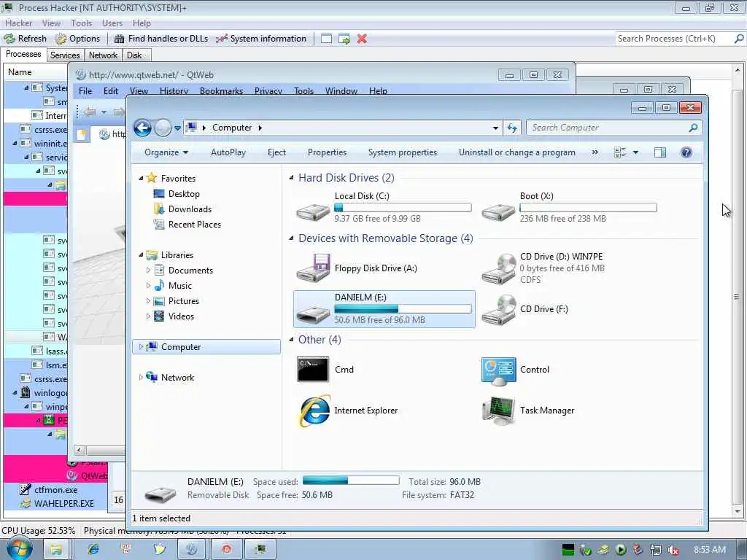The height and width of the screenshot is (560, 747).
Task: Select Desktop in Favorites
Action: click(x=184, y=194)
